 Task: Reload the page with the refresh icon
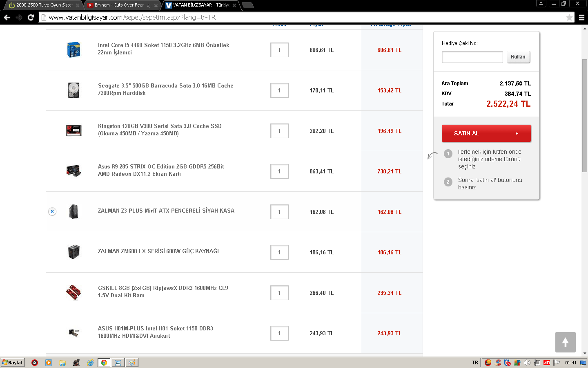[x=31, y=17]
